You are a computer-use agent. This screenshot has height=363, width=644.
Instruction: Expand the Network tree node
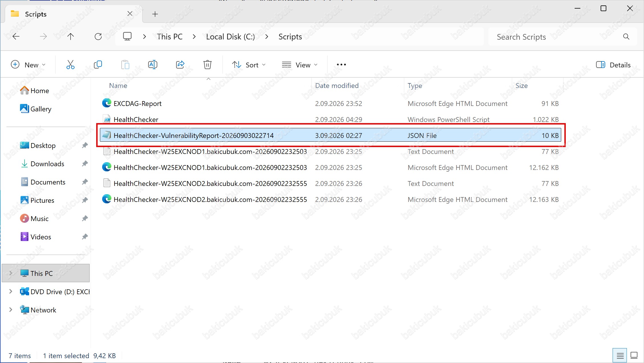11,310
